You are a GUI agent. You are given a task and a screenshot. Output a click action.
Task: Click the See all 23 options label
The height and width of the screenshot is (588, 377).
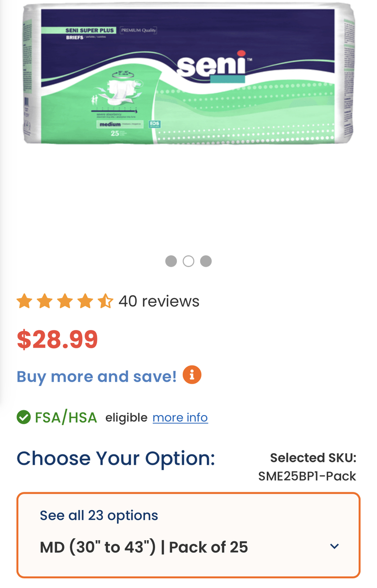point(99,516)
